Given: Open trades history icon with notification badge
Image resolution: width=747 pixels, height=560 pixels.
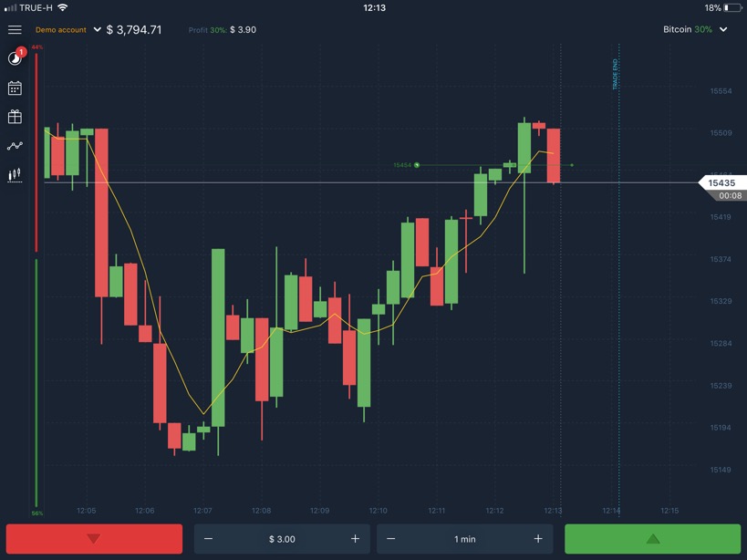Looking at the screenshot, I should [x=15, y=58].
